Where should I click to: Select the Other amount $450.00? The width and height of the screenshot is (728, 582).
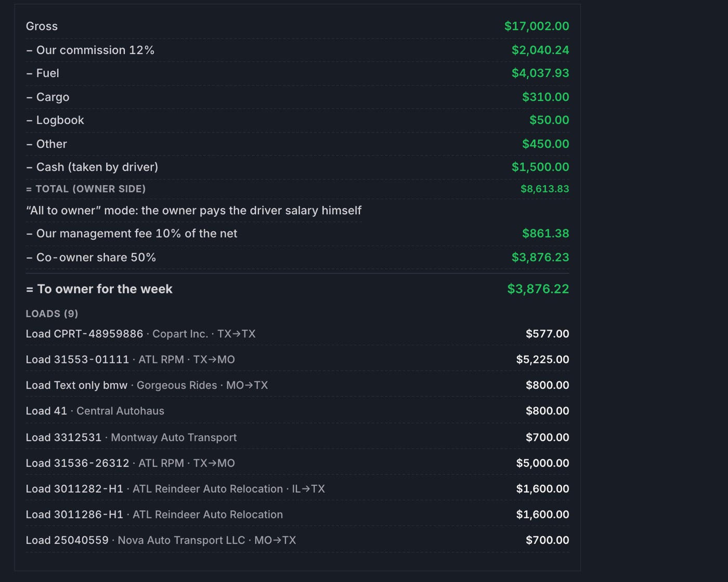(x=545, y=144)
